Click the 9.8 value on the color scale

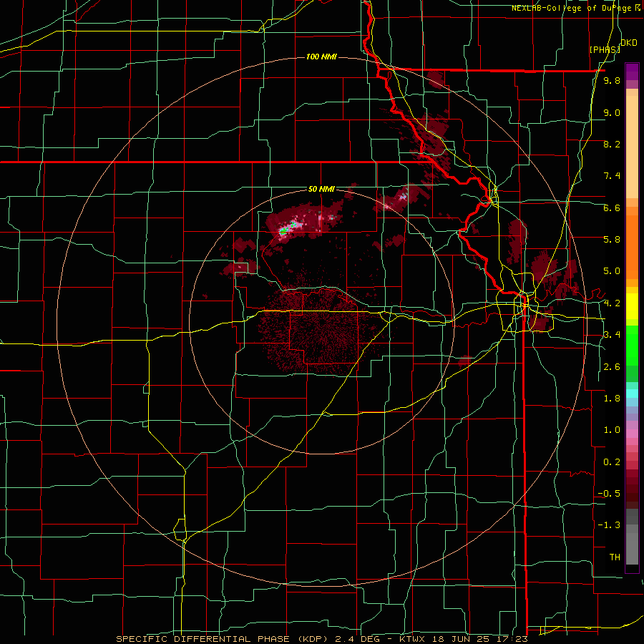612,80
